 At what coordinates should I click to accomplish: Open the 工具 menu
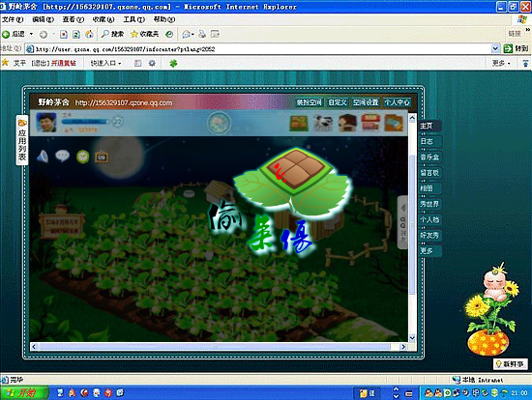[x=133, y=19]
